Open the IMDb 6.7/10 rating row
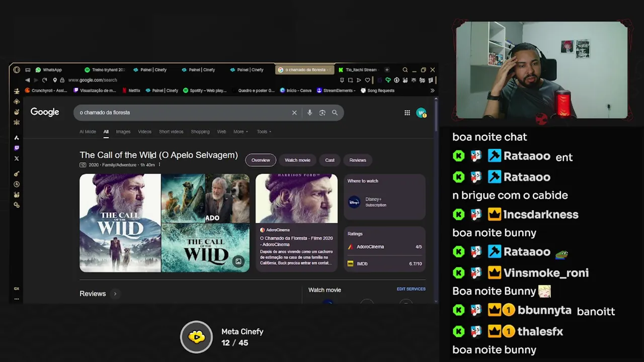 (x=384, y=263)
